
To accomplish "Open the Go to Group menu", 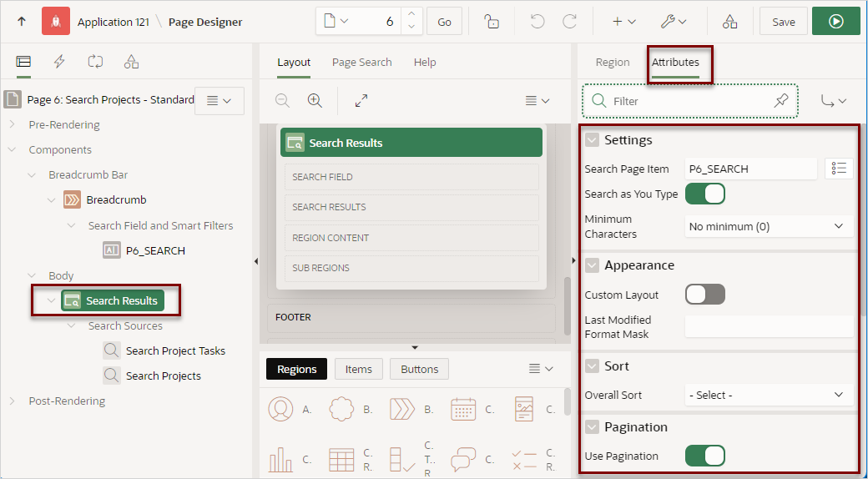I will pos(834,101).
